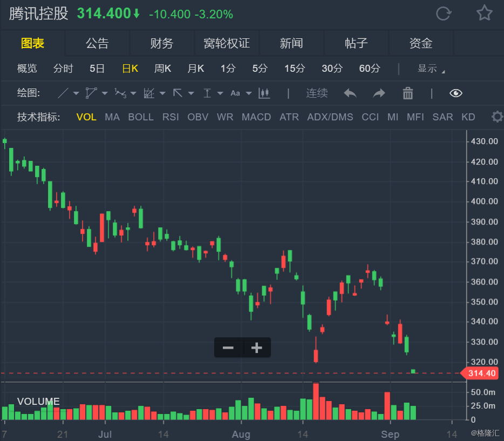Switch to the 财务 tab

pos(162,43)
